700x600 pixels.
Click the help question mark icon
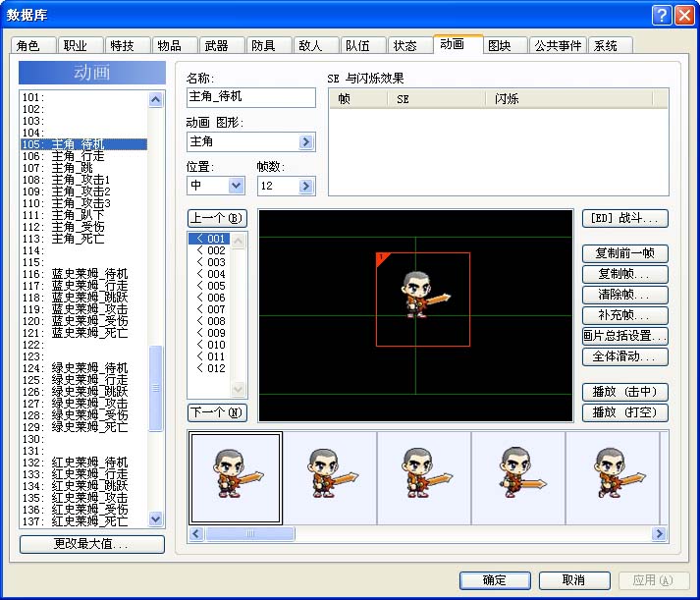tap(662, 15)
